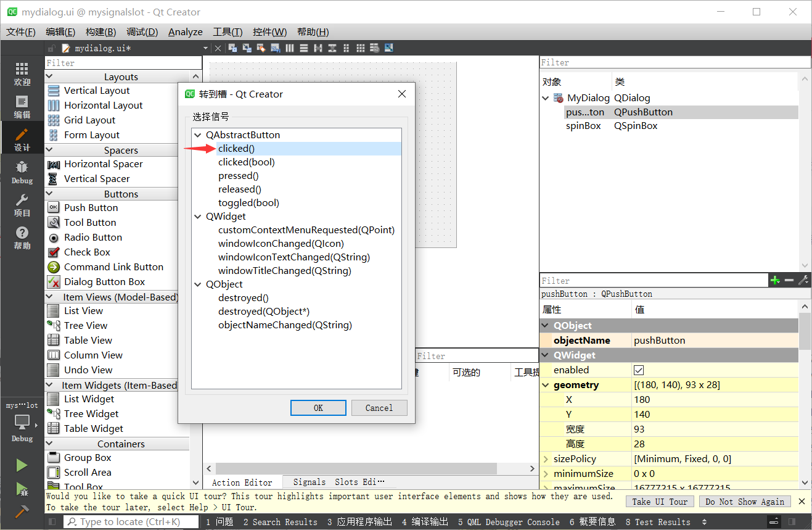The height and width of the screenshot is (530, 812).
Task: Apply Lay Out Vertically toolbar icon
Action: (x=304, y=48)
